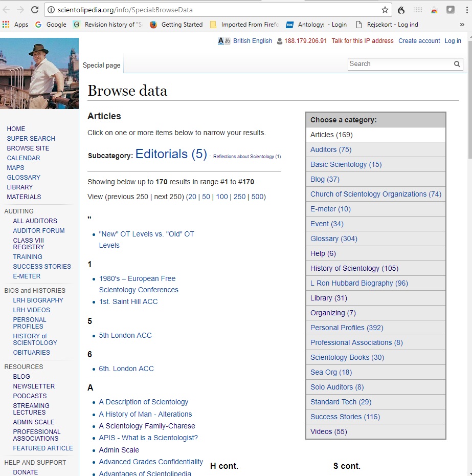Click the language icon beside British English

pyautogui.click(x=224, y=41)
